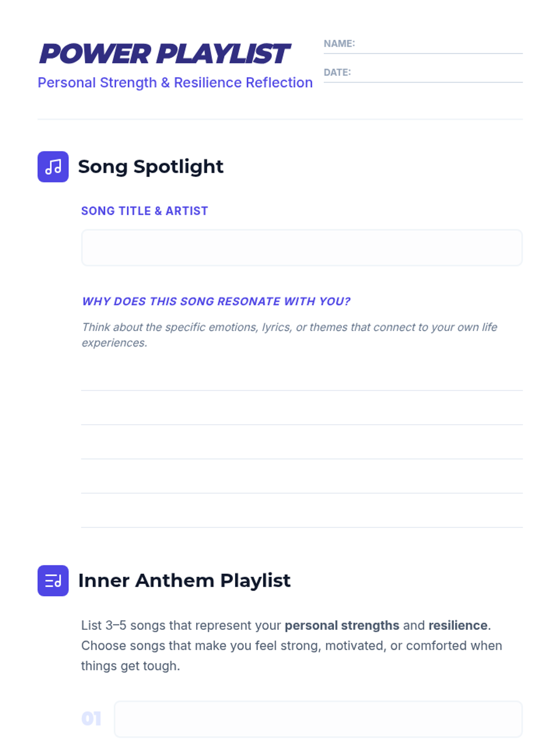
Task: Click the playlist icon beside Inner Anthem Playlist
Action: [53, 580]
